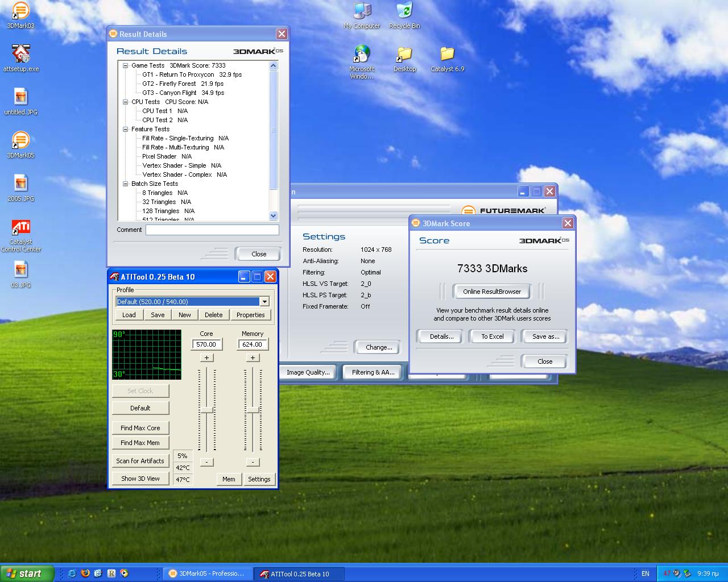Launch Firefox from the Quick Launch bar
The image size is (728, 582).
point(85,573)
